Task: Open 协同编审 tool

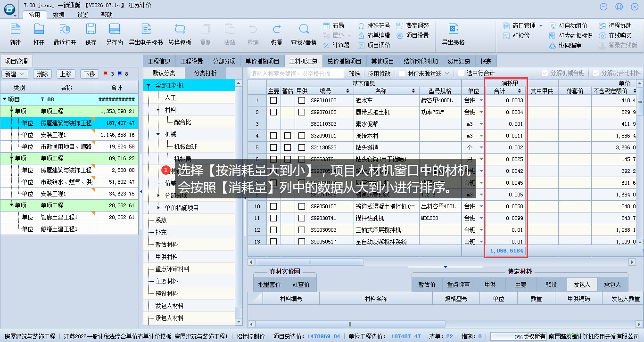Action: (566, 46)
